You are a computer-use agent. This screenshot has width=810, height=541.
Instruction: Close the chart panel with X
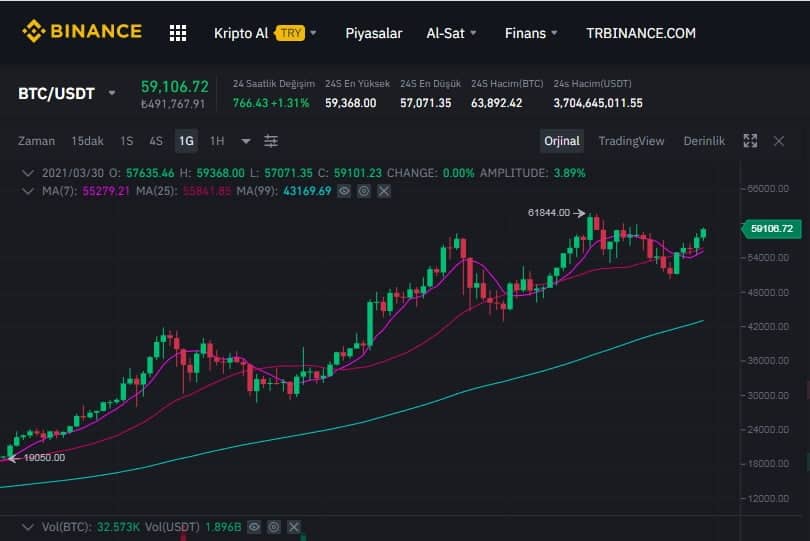pos(779,141)
